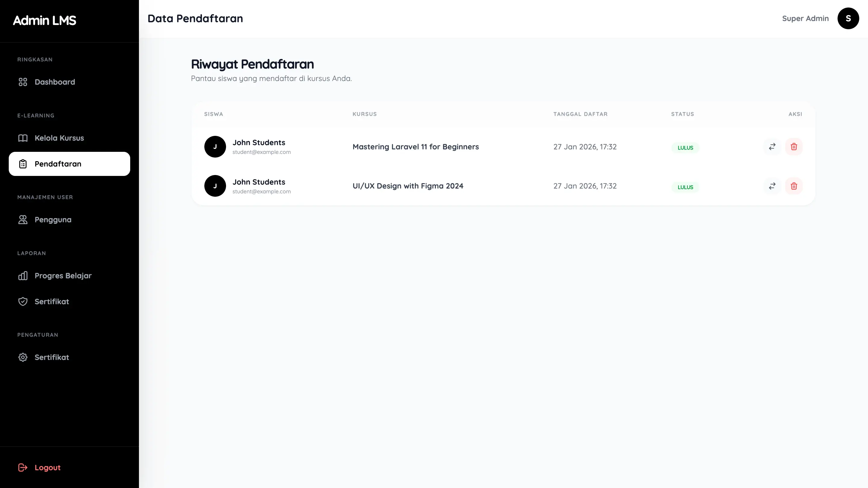Click the shield icon for Sertifikat report

23,302
